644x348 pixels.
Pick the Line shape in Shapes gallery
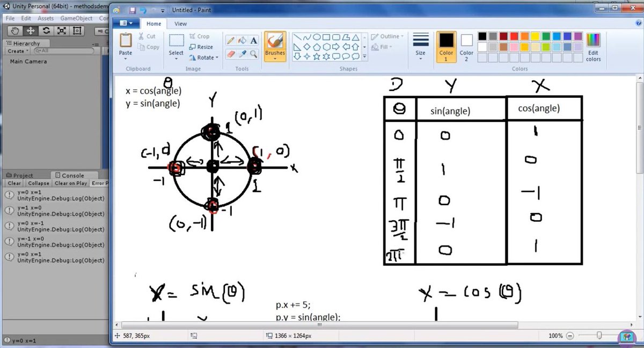pos(297,38)
